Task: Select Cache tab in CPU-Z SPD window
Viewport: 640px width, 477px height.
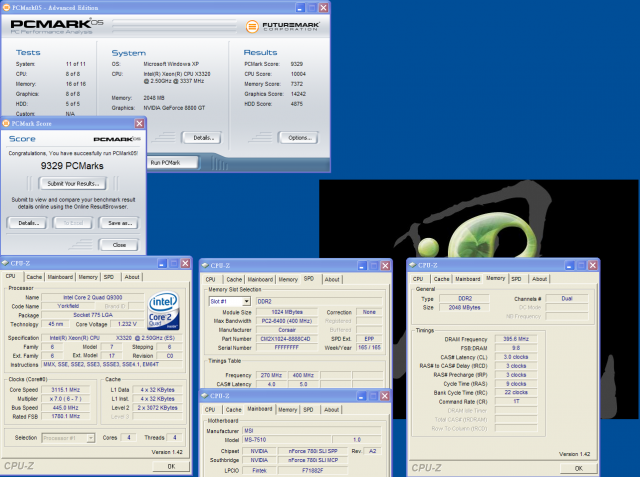Action: click(234, 280)
